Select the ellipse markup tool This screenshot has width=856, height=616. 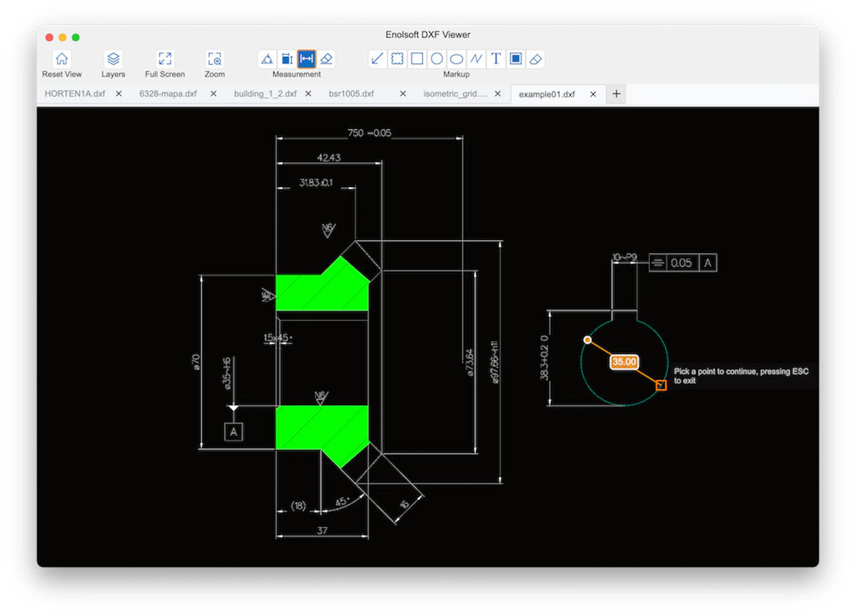pos(456,59)
